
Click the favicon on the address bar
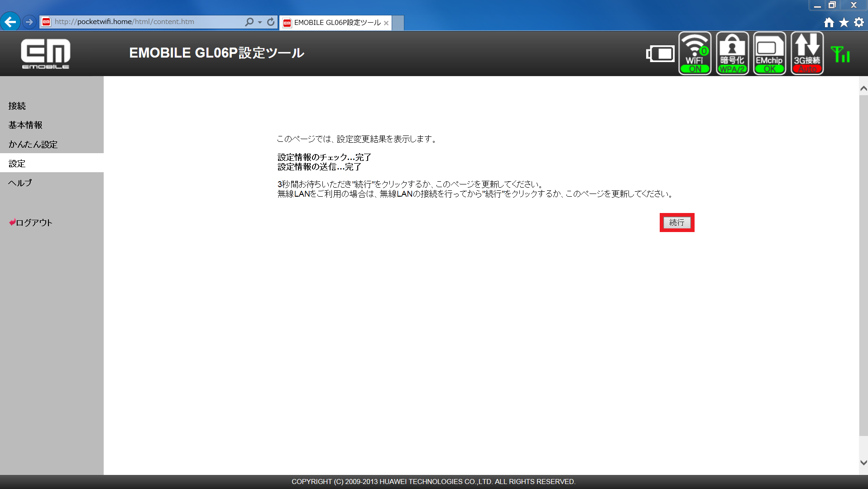(45, 21)
